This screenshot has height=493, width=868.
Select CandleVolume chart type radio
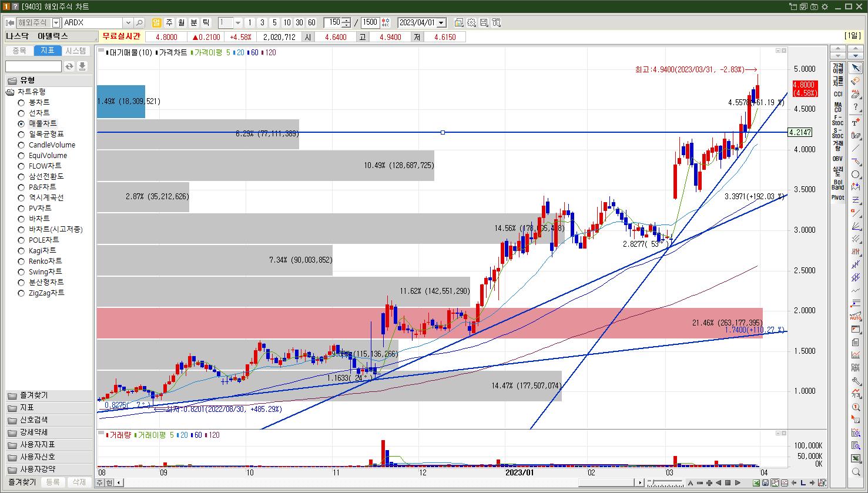[x=21, y=145]
